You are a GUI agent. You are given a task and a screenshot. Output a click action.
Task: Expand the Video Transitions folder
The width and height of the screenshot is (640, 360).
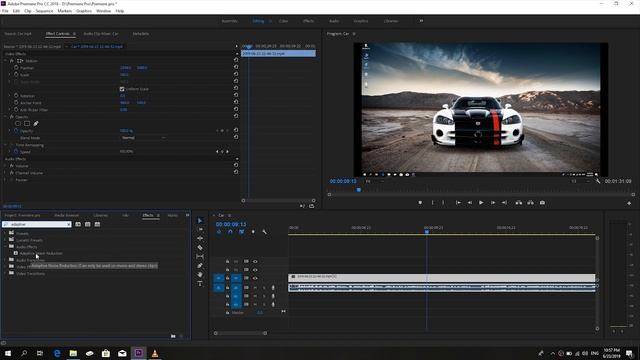(5, 273)
